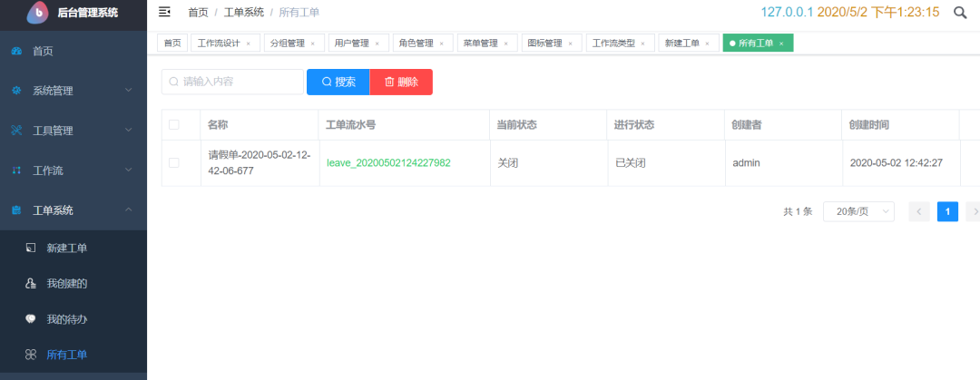Click the 请假单-2020-05-02-12-42-06-677 name cell
This screenshot has height=380, width=980.
click(x=260, y=163)
